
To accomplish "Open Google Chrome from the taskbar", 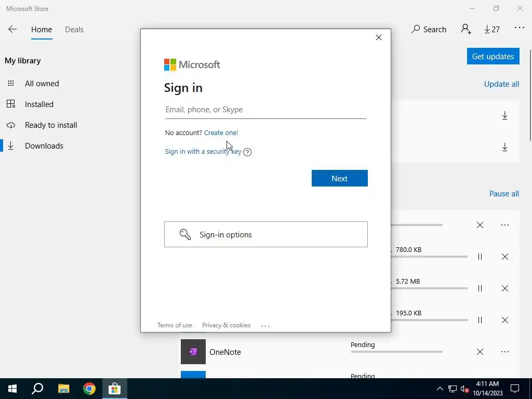I will [89, 389].
